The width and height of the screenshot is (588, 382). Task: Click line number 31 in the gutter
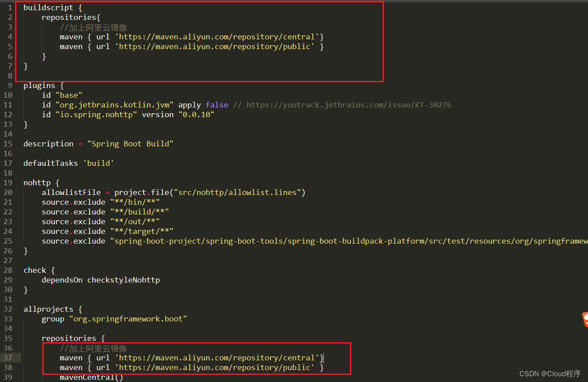[x=8, y=299]
